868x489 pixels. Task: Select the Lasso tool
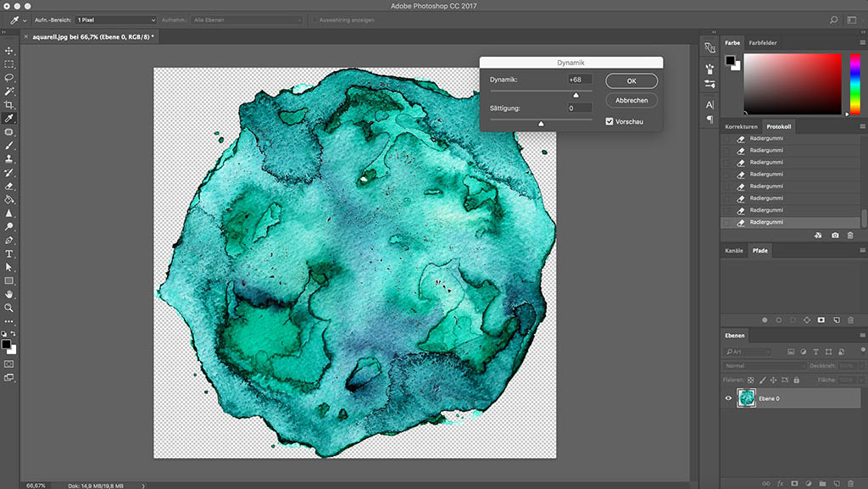[x=9, y=77]
